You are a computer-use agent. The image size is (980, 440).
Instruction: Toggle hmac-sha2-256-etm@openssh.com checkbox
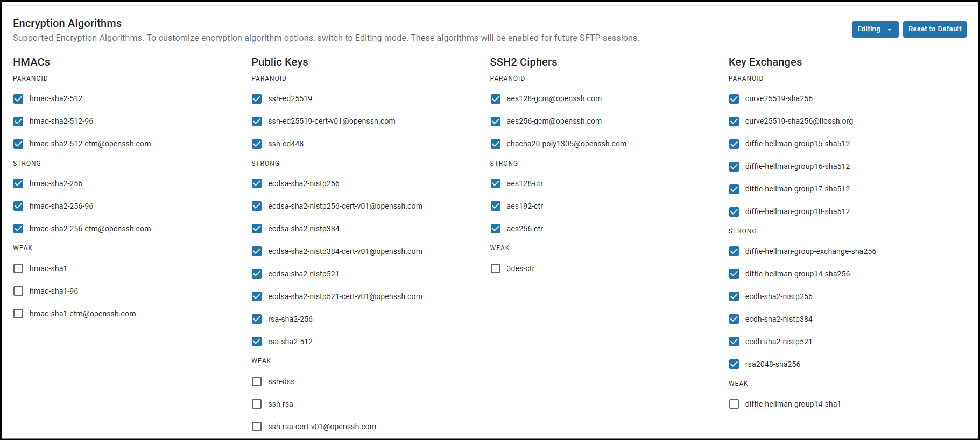(18, 229)
